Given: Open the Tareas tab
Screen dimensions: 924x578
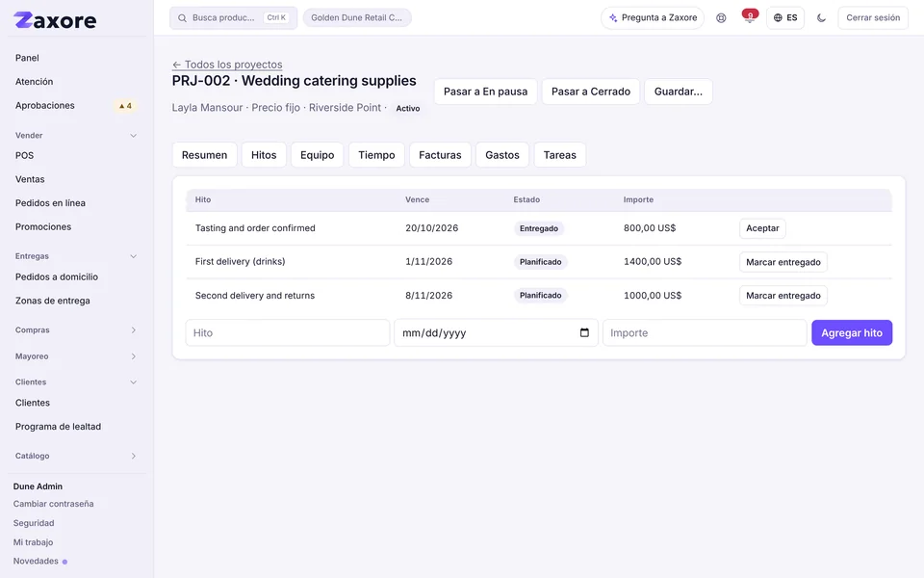Looking at the screenshot, I should point(560,154).
